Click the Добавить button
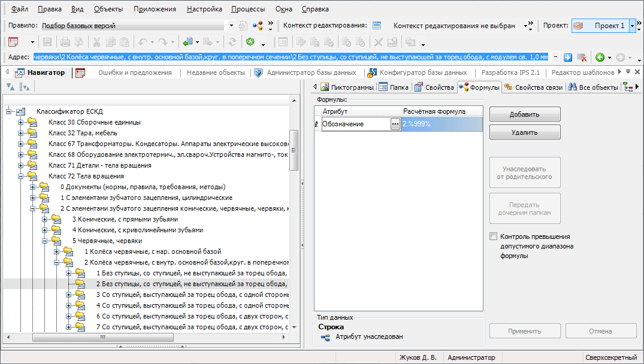Image resolution: width=644 pixels, height=364 pixels. point(524,114)
